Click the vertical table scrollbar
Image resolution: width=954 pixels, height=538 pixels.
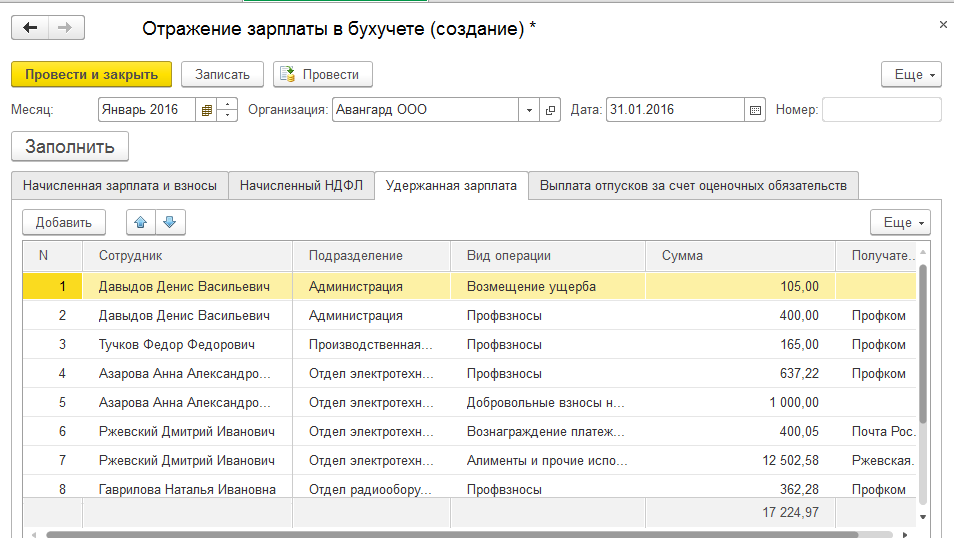coord(923,340)
